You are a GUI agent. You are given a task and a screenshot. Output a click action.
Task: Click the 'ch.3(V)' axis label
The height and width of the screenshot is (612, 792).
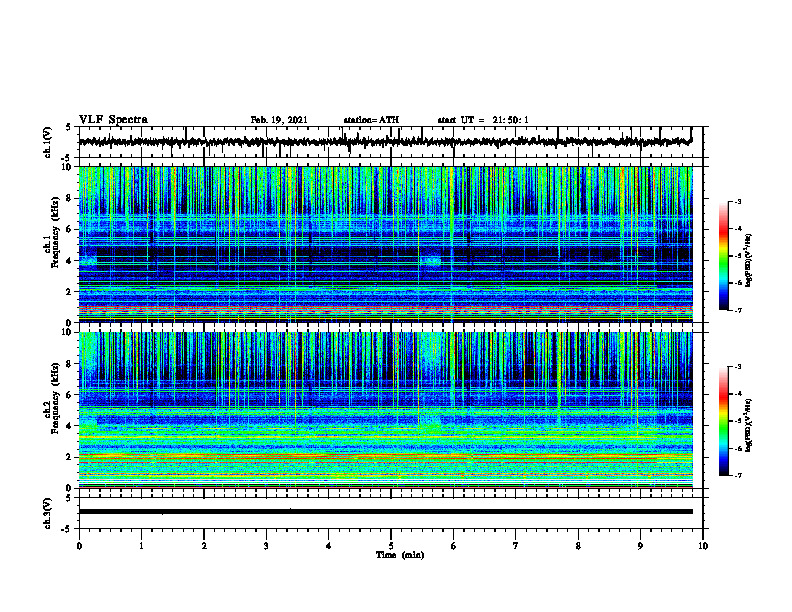point(48,513)
